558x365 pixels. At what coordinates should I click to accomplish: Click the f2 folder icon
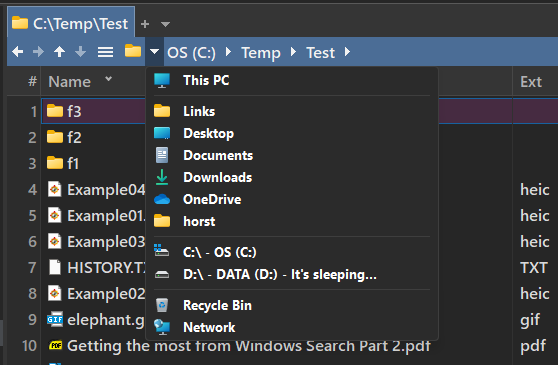(x=55, y=137)
